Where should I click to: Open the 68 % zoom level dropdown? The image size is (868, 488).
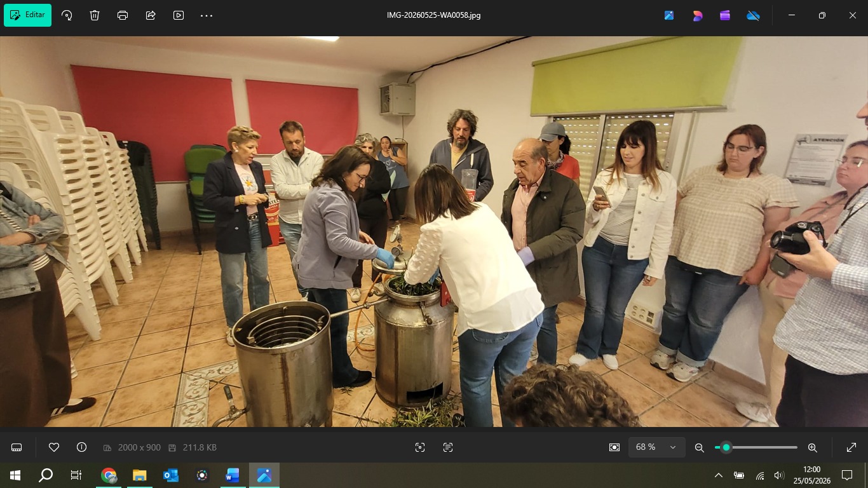[x=657, y=447]
